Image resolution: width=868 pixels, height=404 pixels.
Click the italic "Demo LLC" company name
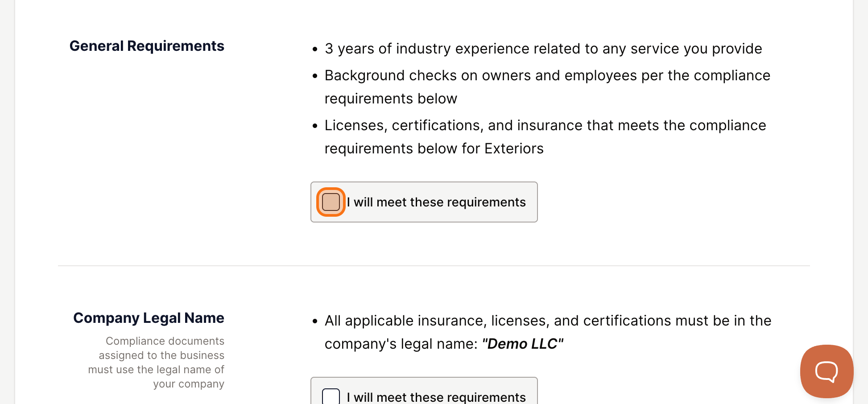[522, 344]
